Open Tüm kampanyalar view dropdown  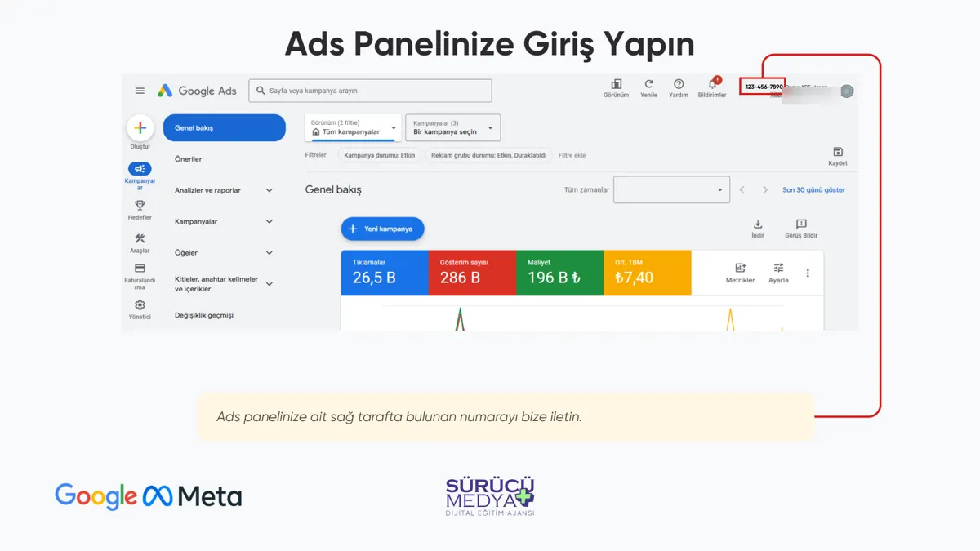click(x=354, y=127)
